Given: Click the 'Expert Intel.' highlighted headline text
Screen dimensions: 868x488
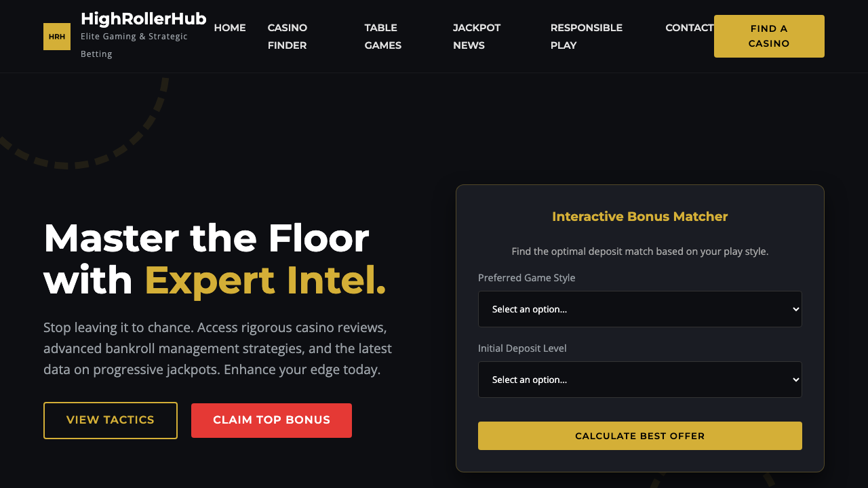Looking at the screenshot, I should click(x=264, y=280).
